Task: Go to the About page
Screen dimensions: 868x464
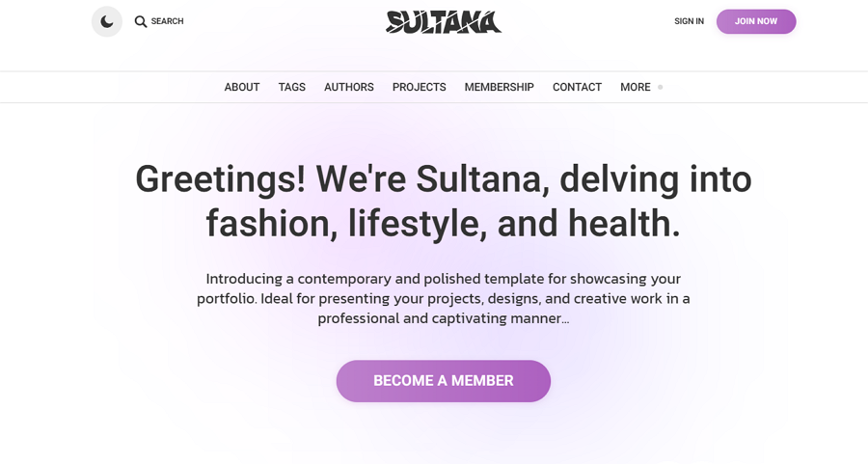Action: 242,87
